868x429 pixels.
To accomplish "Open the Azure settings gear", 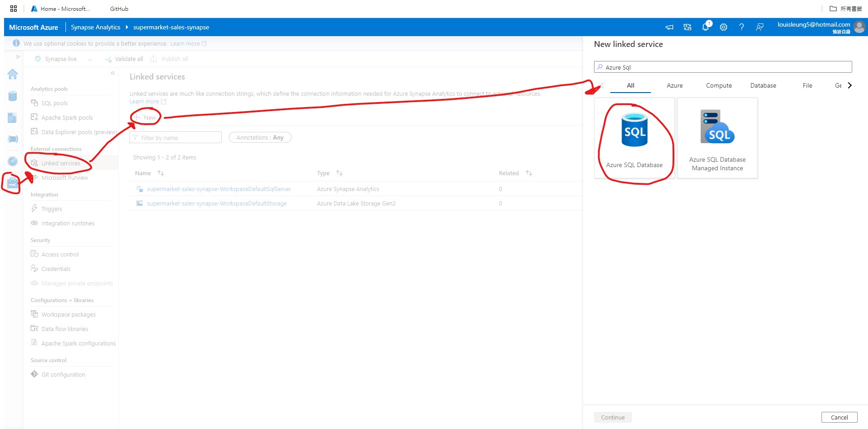I will (x=723, y=27).
